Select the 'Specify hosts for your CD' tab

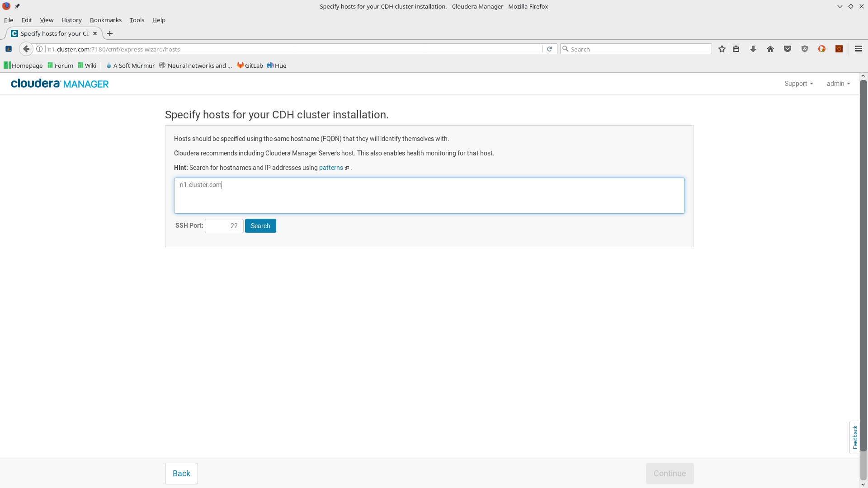[54, 33]
